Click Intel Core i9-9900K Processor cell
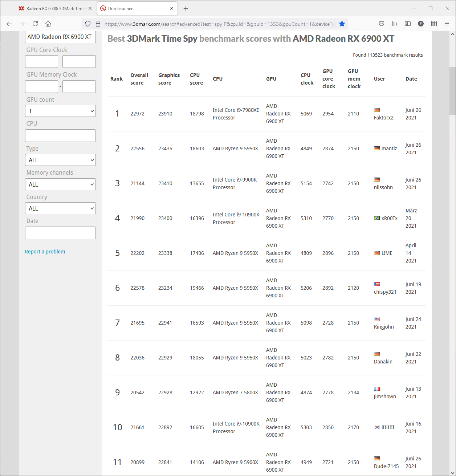Screen dimensions: 456x476 [235, 183]
